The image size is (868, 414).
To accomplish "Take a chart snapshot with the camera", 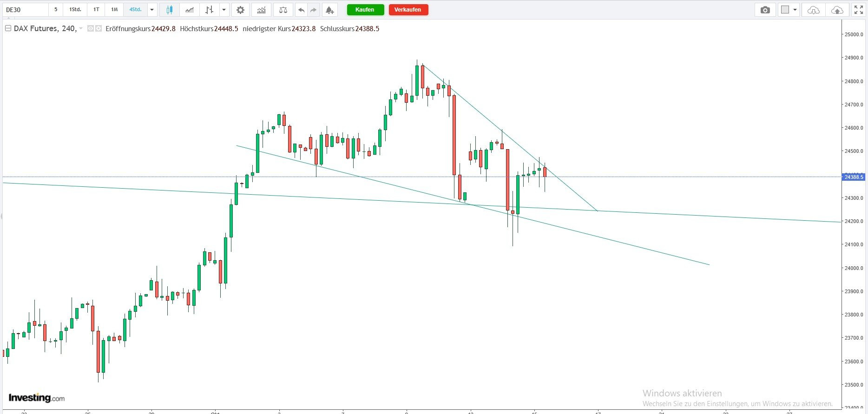I will (x=765, y=10).
